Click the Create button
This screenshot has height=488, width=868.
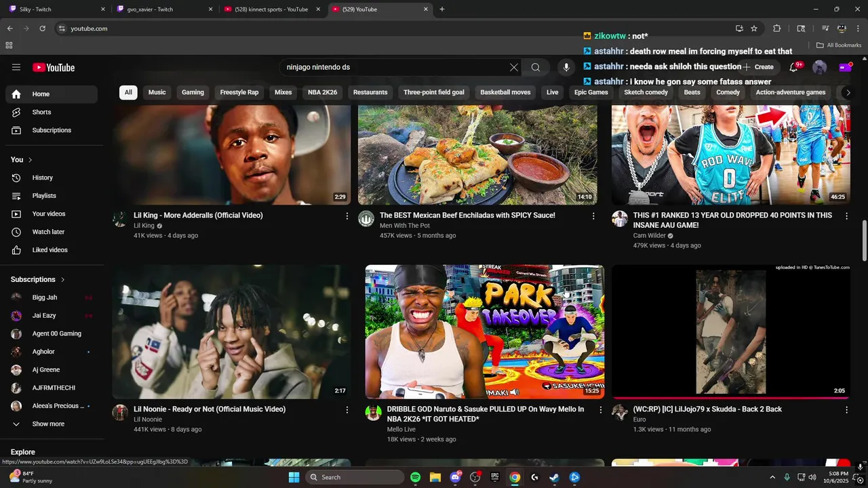[759, 67]
